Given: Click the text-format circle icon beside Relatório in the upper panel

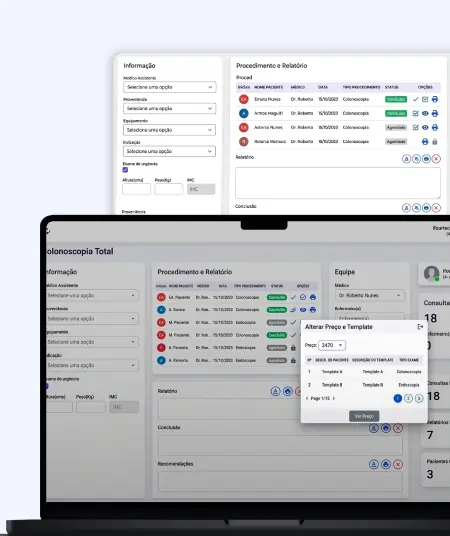Looking at the screenshot, I should tap(406, 159).
